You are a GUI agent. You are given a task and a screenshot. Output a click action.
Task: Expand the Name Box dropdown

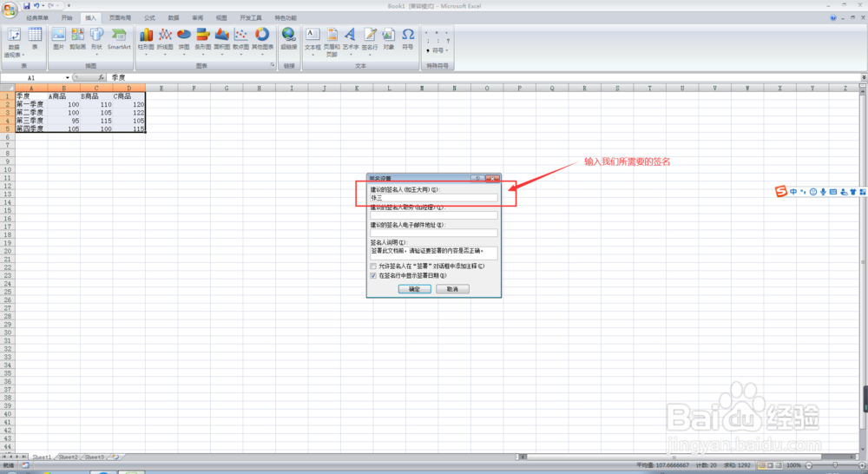[x=68, y=77]
